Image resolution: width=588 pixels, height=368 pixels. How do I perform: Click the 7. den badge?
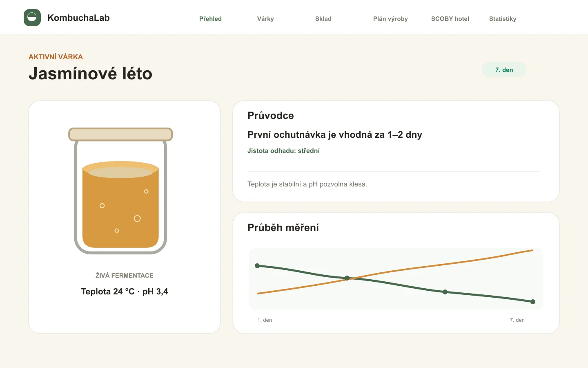504,70
